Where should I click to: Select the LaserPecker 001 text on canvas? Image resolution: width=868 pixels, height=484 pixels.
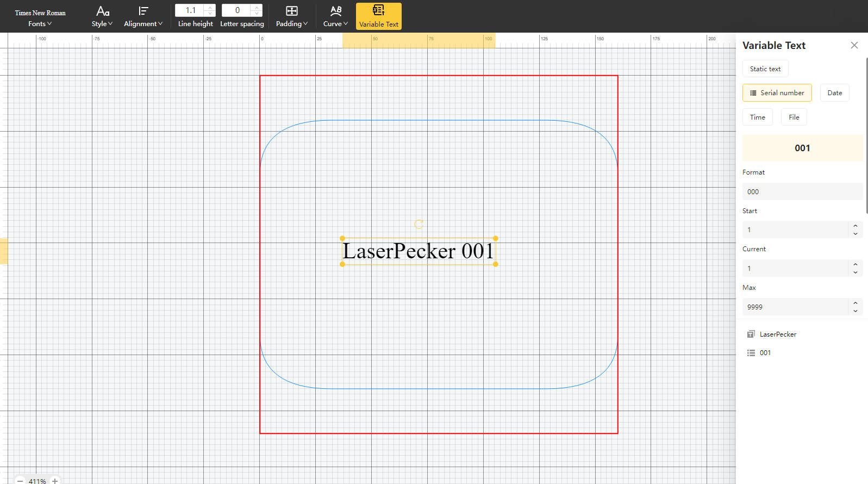[x=419, y=251]
